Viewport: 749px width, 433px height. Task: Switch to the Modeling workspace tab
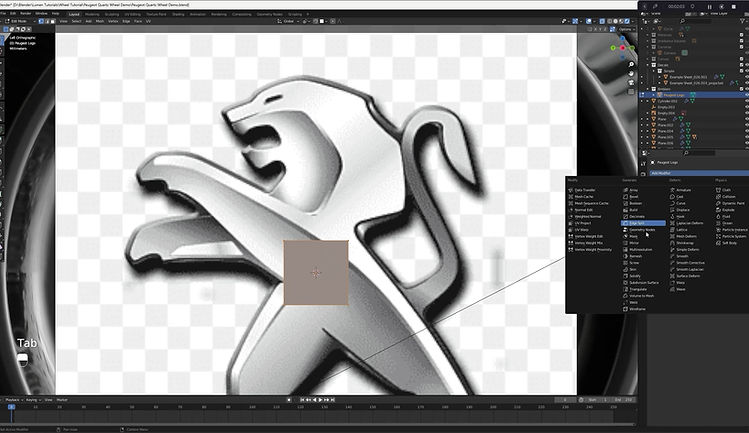pyautogui.click(x=92, y=14)
